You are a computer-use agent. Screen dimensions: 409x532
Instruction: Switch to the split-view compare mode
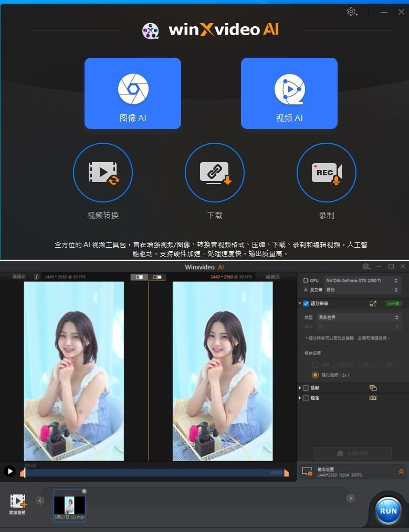click(x=140, y=277)
